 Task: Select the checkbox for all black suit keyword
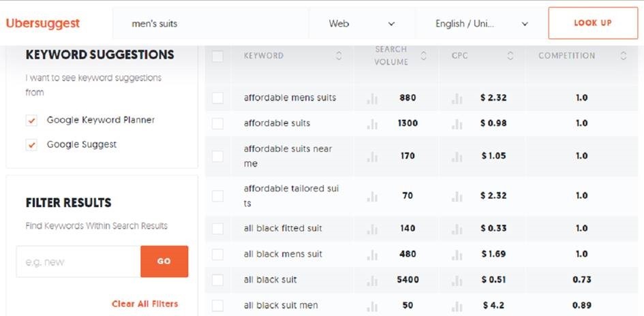point(217,280)
